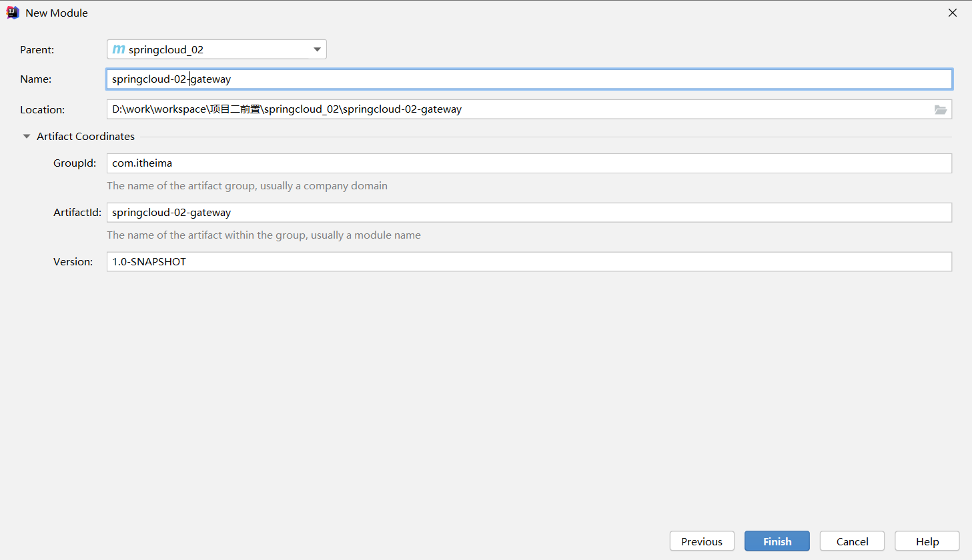Click the Version input field
The height and width of the screenshot is (560, 972).
pos(529,262)
